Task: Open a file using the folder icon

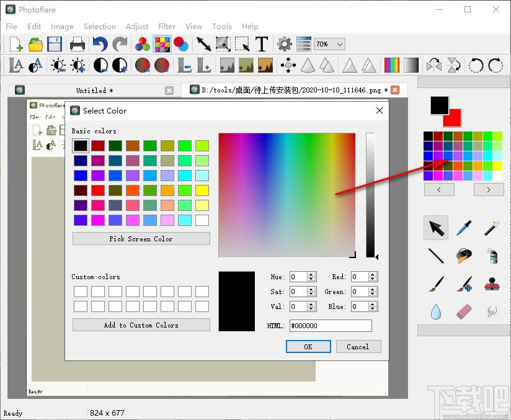Action: click(35, 44)
